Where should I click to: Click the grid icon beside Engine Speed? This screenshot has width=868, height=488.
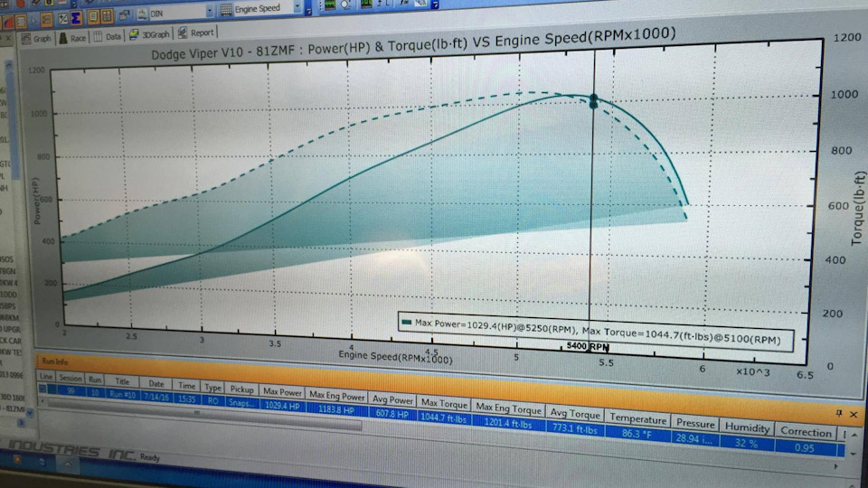pos(226,9)
